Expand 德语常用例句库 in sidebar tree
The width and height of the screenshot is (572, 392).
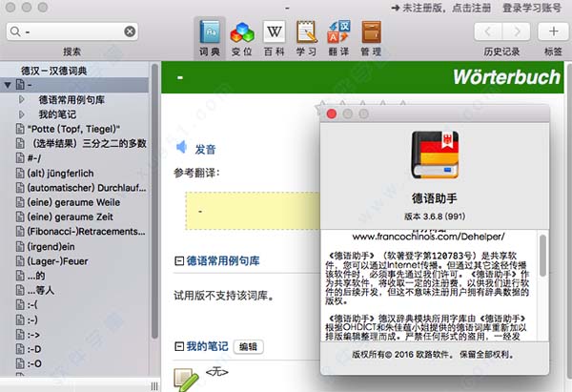point(22,99)
